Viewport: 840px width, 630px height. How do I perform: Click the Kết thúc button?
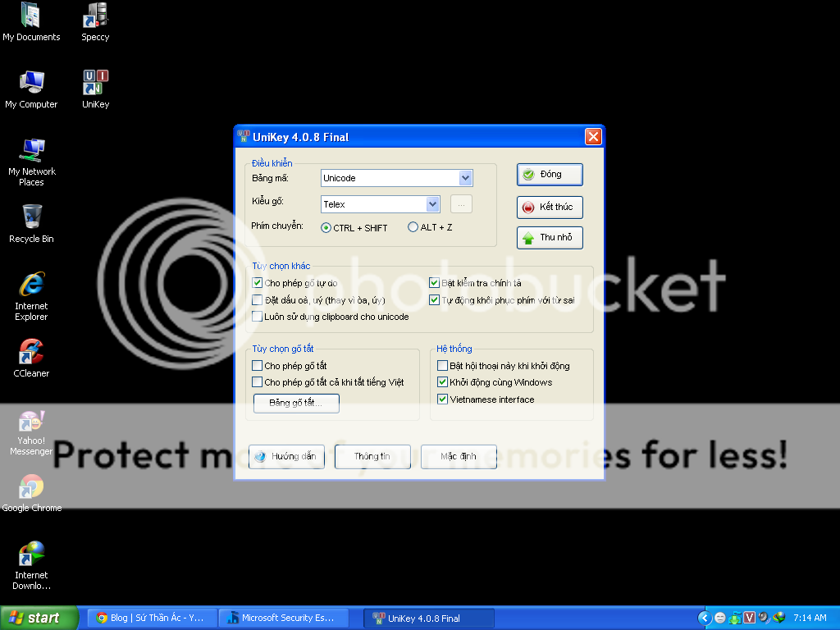pos(550,208)
